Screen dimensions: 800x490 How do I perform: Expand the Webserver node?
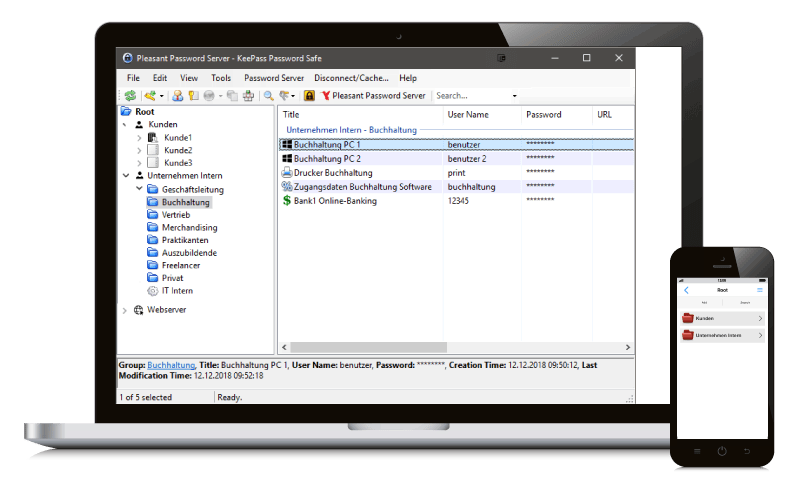point(124,310)
